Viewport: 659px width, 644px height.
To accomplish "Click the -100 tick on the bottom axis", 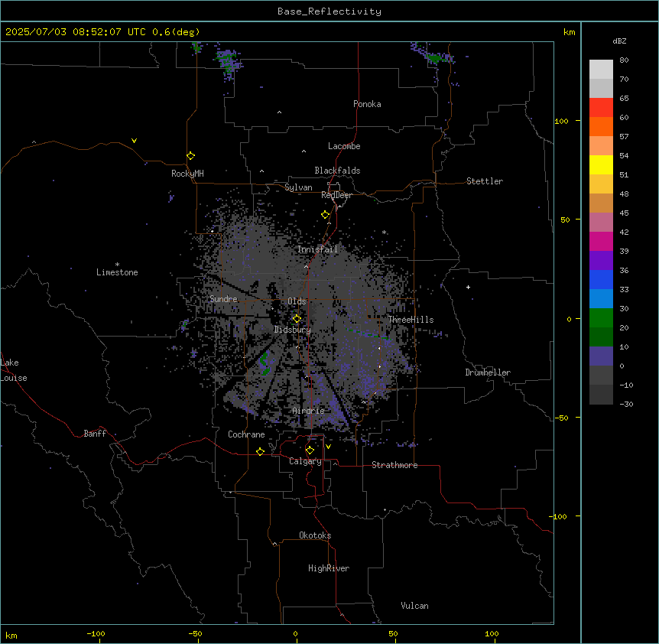I will (x=96, y=633).
